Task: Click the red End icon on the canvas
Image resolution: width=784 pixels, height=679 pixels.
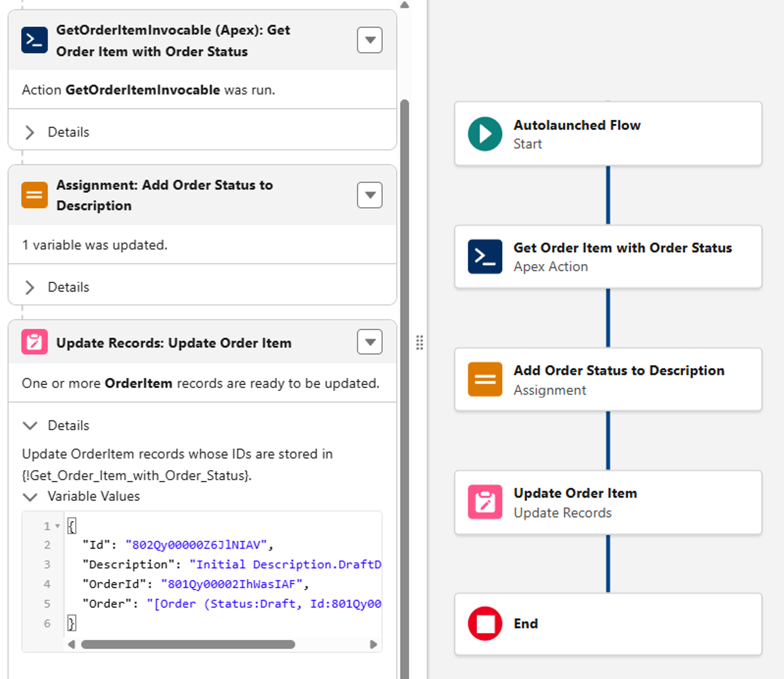Action: (485, 624)
